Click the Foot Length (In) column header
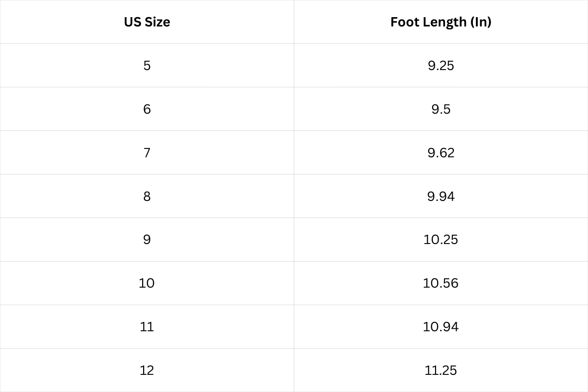The width and height of the screenshot is (588, 392). [441, 22]
